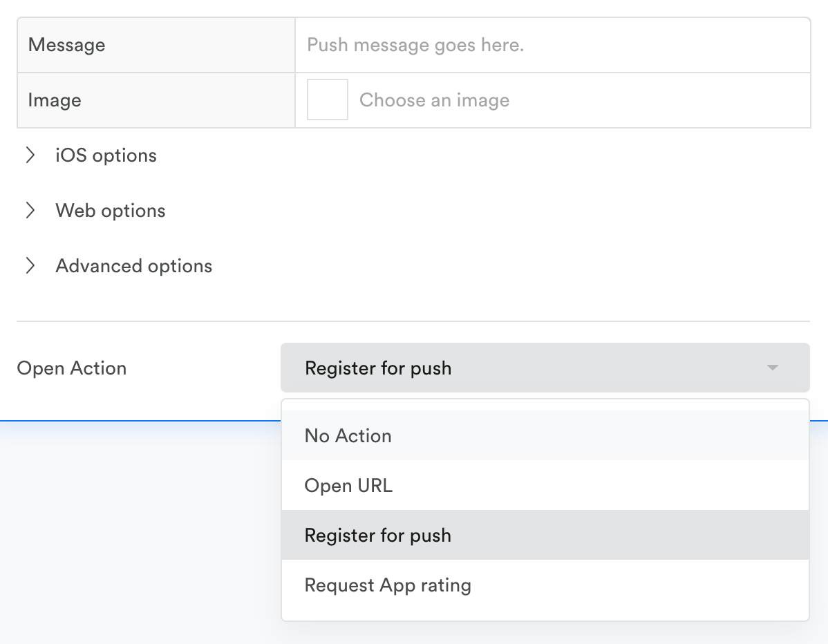Click the Advanced options label
The height and width of the screenshot is (644, 828).
(134, 266)
